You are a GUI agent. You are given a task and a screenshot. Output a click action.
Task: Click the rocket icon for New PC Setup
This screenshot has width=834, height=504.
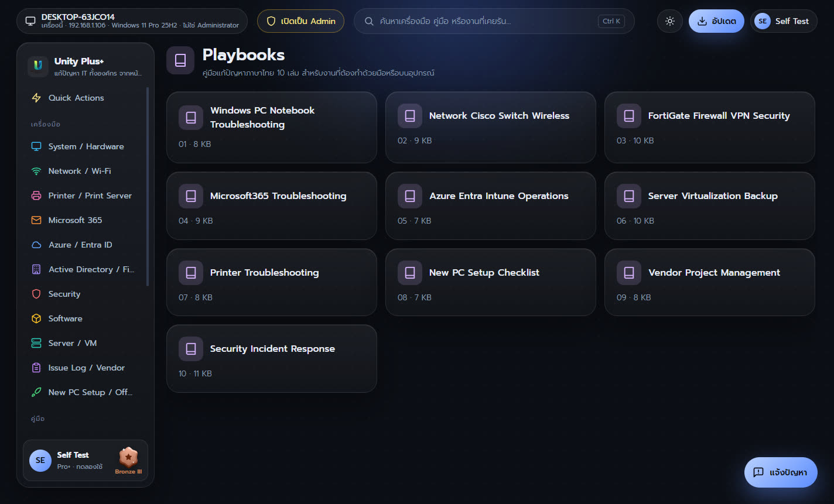[36, 392]
